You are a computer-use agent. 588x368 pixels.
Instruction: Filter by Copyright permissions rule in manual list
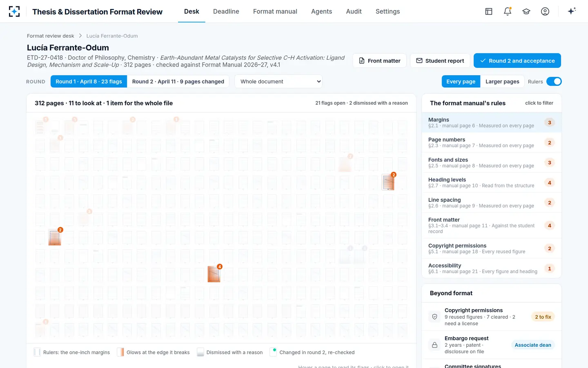pos(492,249)
